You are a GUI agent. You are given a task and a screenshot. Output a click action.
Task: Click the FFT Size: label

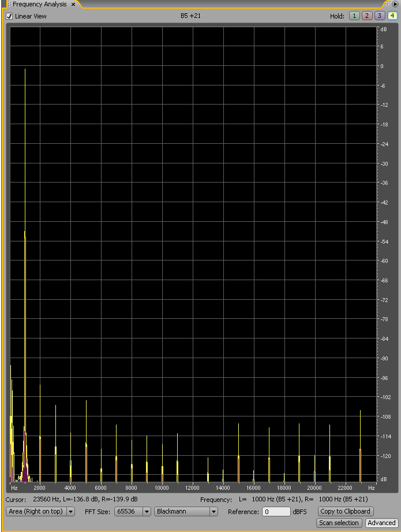pyautogui.click(x=98, y=512)
